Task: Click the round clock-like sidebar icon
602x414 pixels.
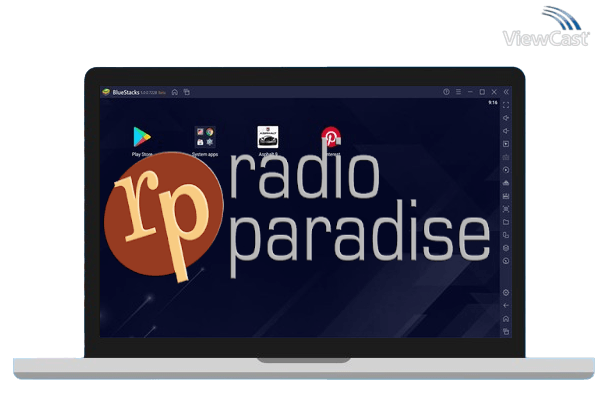Action: click(x=506, y=261)
